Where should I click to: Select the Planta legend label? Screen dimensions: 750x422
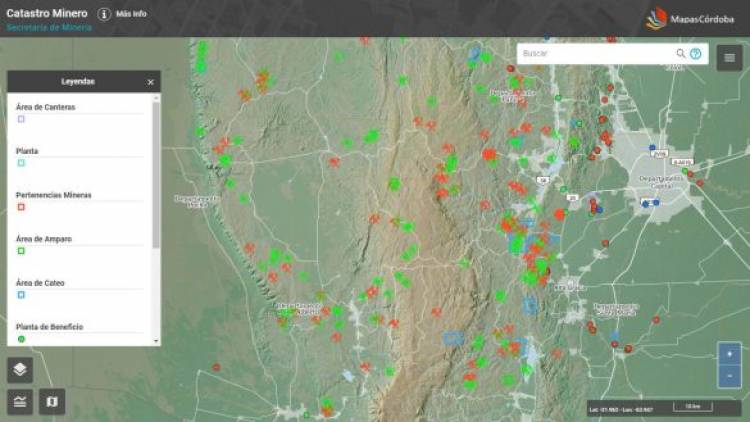point(27,151)
